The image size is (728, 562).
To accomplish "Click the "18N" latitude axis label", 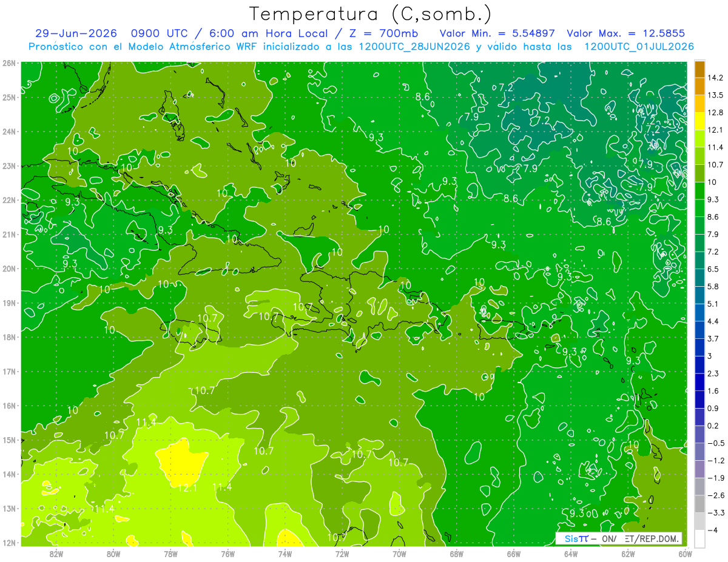I will pos(9,337).
